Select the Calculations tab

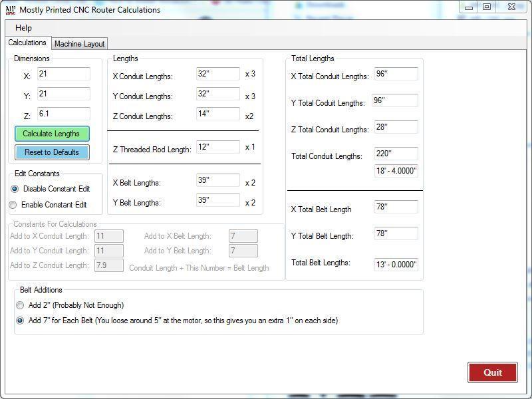pyautogui.click(x=27, y=43)
